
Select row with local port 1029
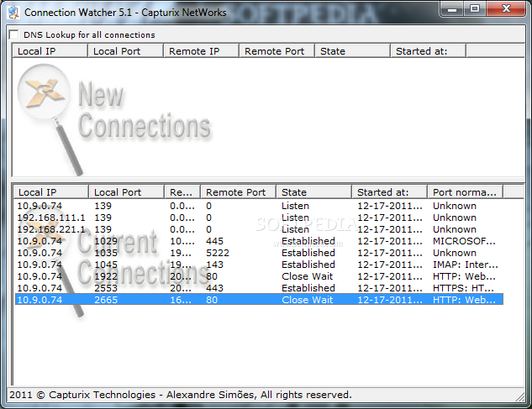pyautogui.click(x=259, y=241)
